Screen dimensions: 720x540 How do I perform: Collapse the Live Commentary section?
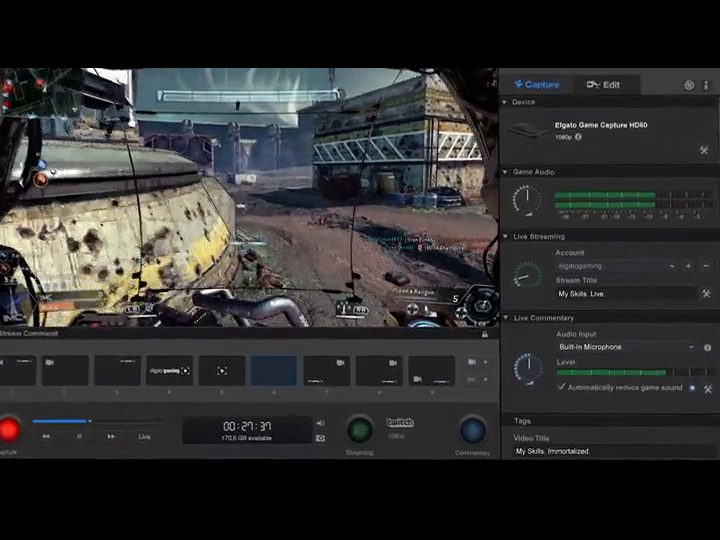(x=505, y=318)
